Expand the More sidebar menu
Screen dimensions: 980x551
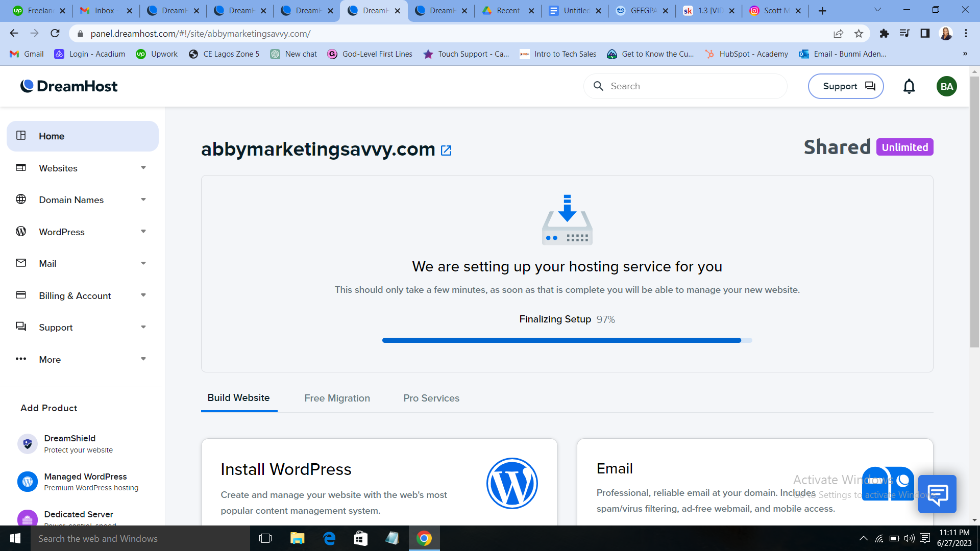click(143, 359)
